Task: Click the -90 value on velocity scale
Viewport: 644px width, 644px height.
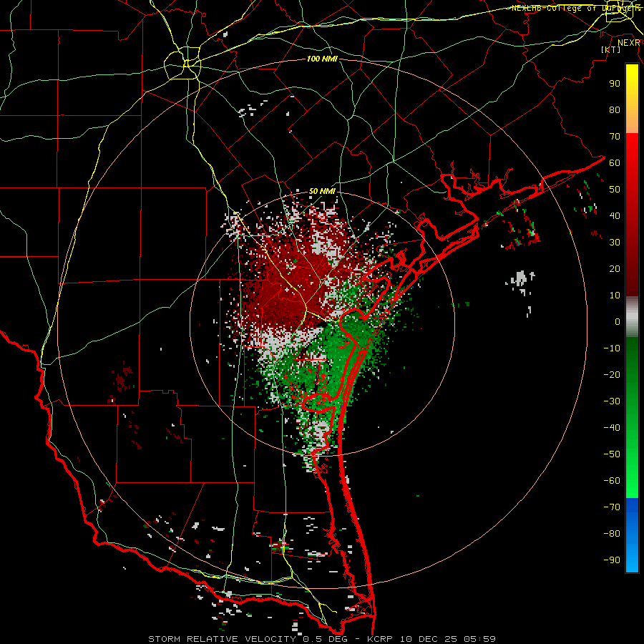Action: (x=612, y=560)
